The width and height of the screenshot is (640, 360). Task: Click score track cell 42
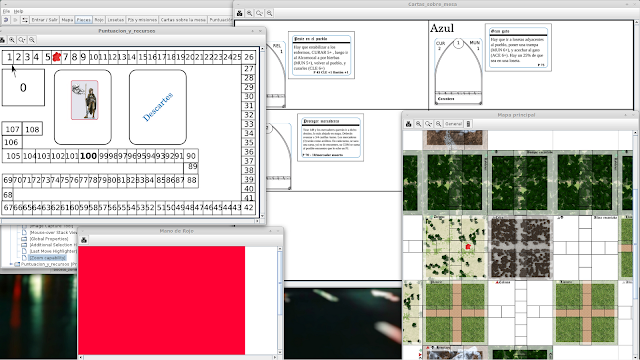click(x=249, y=207)
